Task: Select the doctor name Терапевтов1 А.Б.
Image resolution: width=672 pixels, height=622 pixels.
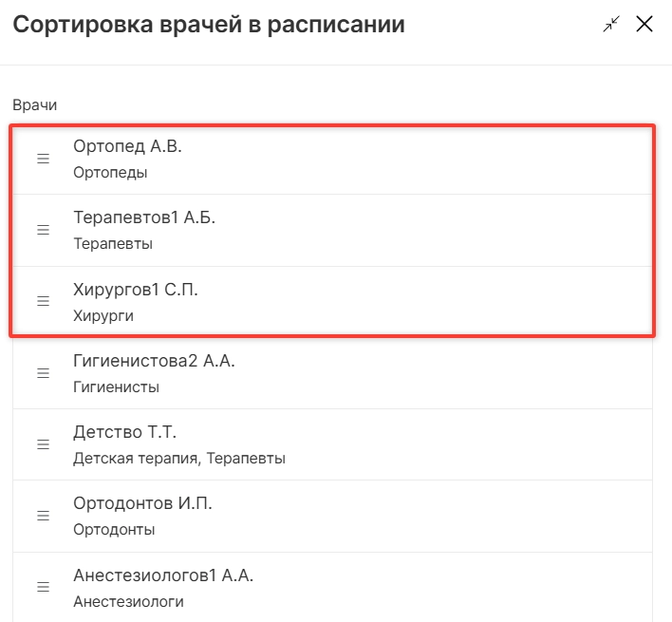Action: point(144,217)
